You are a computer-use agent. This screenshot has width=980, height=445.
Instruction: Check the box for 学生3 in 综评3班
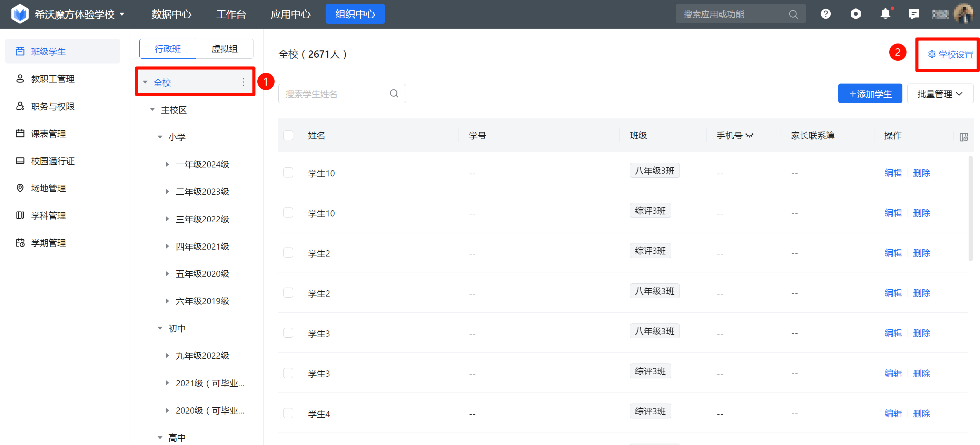coord(288,373)
